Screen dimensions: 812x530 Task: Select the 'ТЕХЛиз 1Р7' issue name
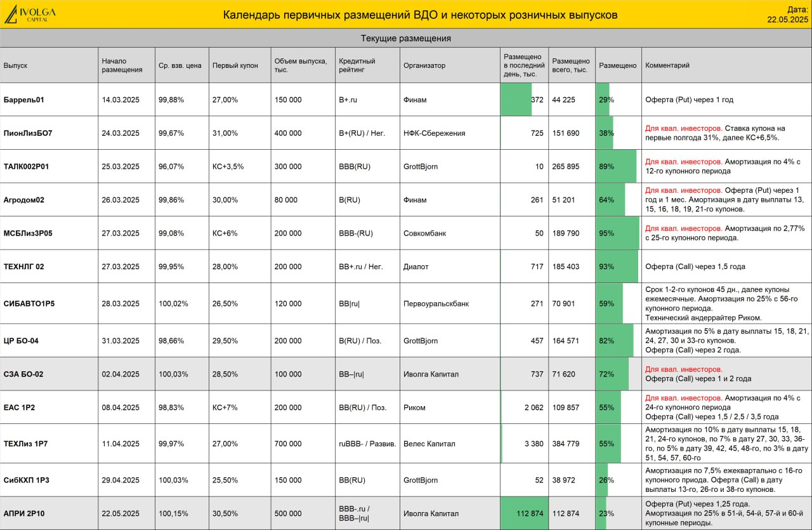click(x=25, y=444)
